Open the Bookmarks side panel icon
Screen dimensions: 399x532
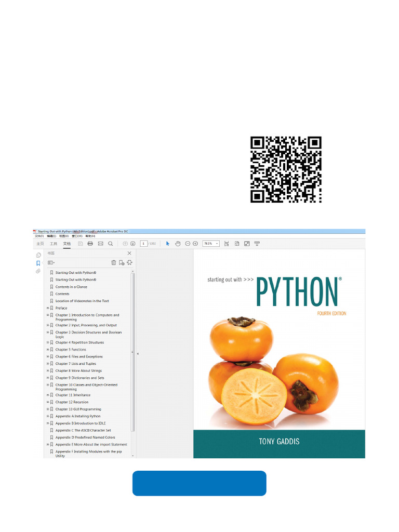click(x=38, y=263)
